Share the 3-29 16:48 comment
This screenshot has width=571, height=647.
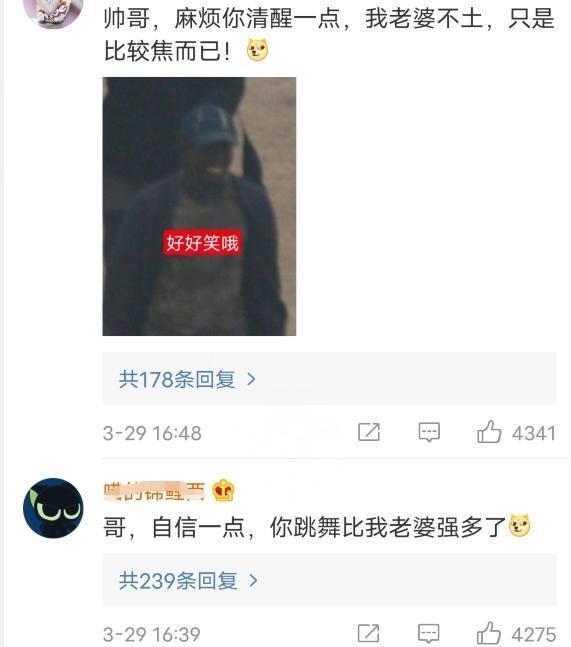(x=369, y=432)
